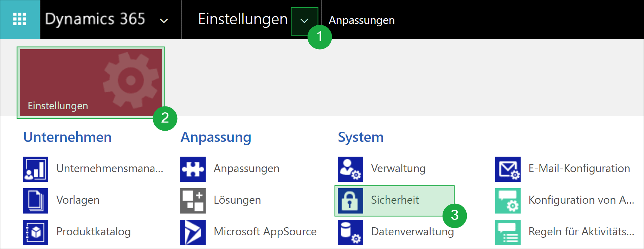Open the Sicherheit link
This screenshot has height=249, width=644.
[395, 200]
